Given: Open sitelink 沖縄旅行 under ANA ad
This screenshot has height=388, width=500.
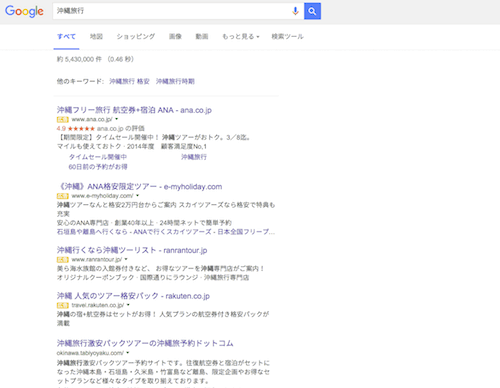Looking at the screenshot, I should pyautogui.click(x=194, y=157).
